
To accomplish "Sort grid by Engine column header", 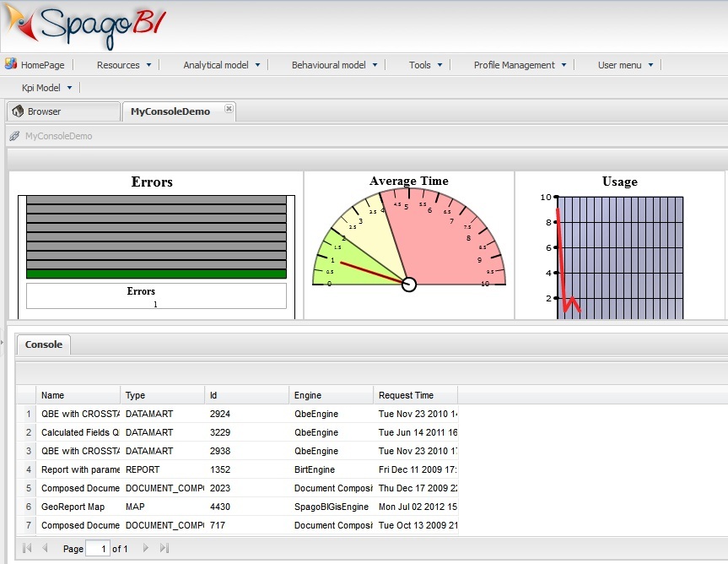I will (x=331, y=395).
